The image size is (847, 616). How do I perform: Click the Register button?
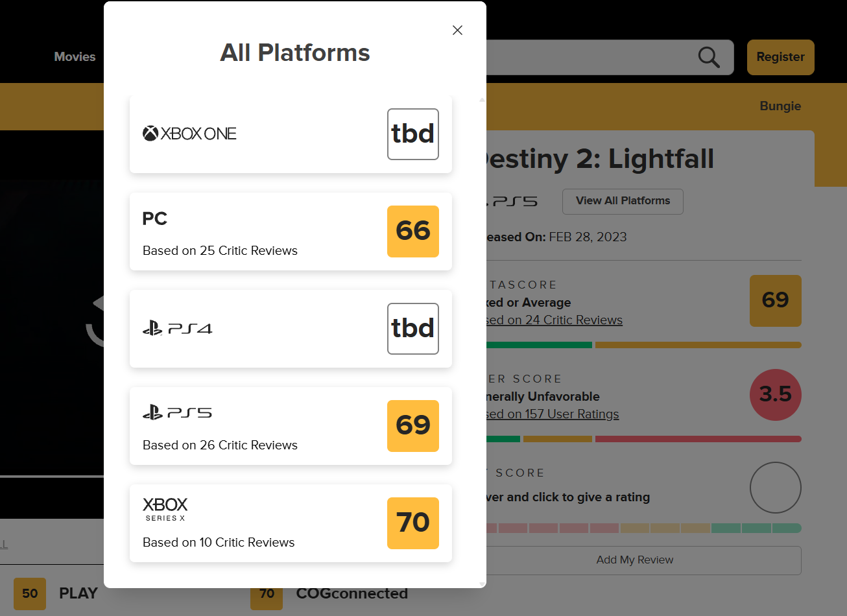pyautogui.click(x=781, y=57)
